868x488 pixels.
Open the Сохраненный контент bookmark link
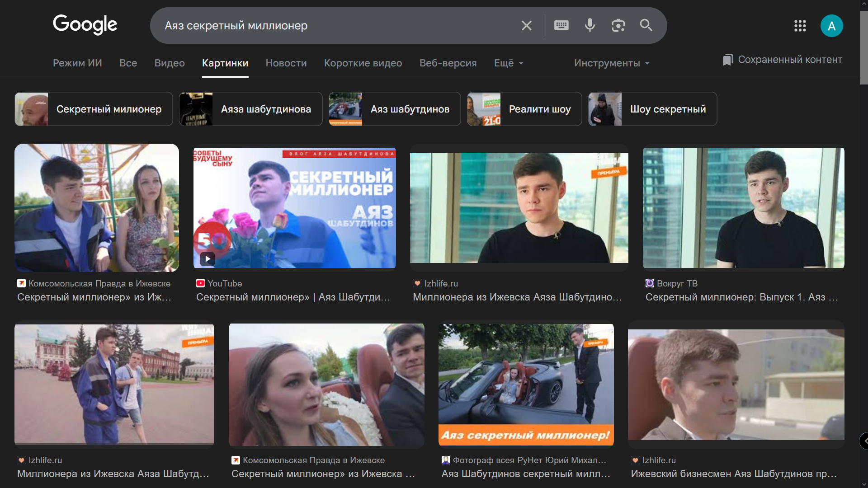click(x=783, y=60)
